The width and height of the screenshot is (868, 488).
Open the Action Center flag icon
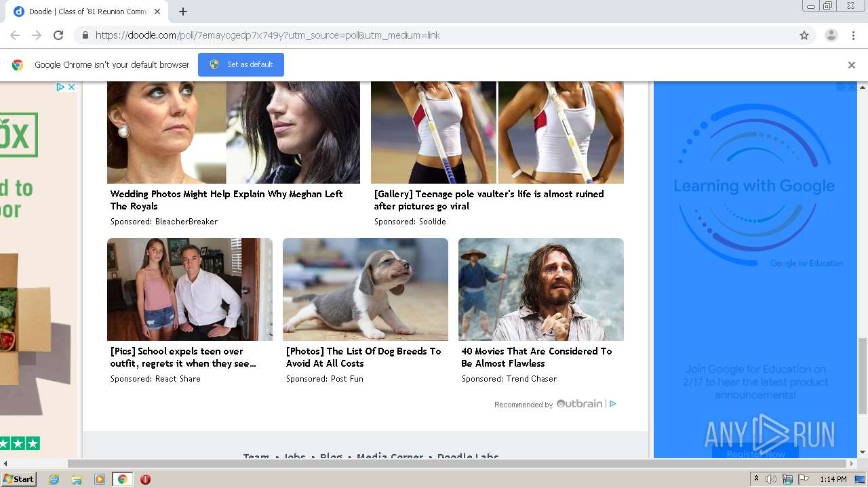(x=804, y=479)
